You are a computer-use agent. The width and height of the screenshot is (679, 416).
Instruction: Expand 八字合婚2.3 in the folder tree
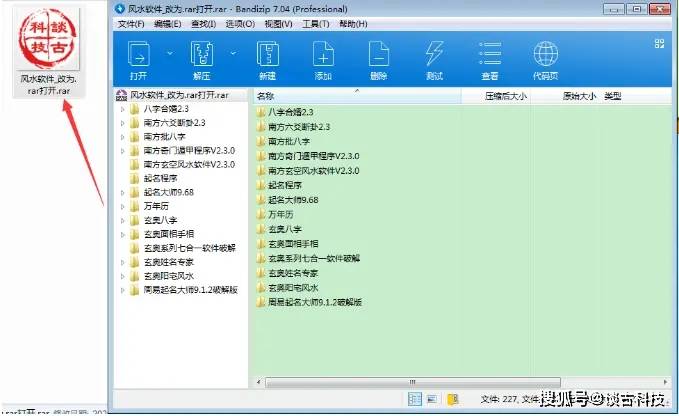[123, 109]
